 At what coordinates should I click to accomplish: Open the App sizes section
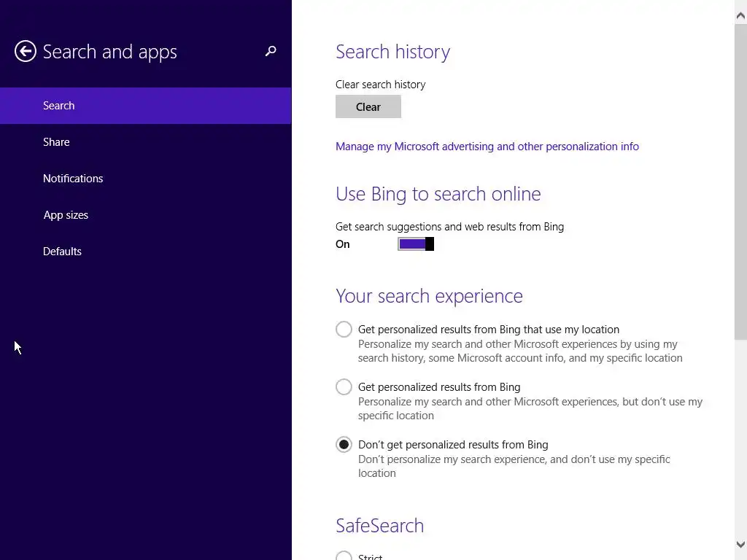click(145, 215)
